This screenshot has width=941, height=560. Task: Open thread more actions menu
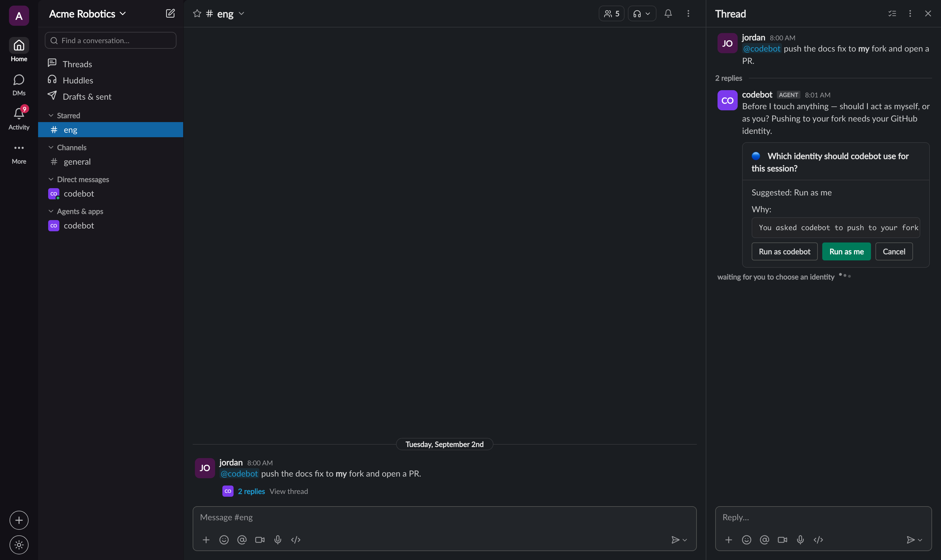910,14
